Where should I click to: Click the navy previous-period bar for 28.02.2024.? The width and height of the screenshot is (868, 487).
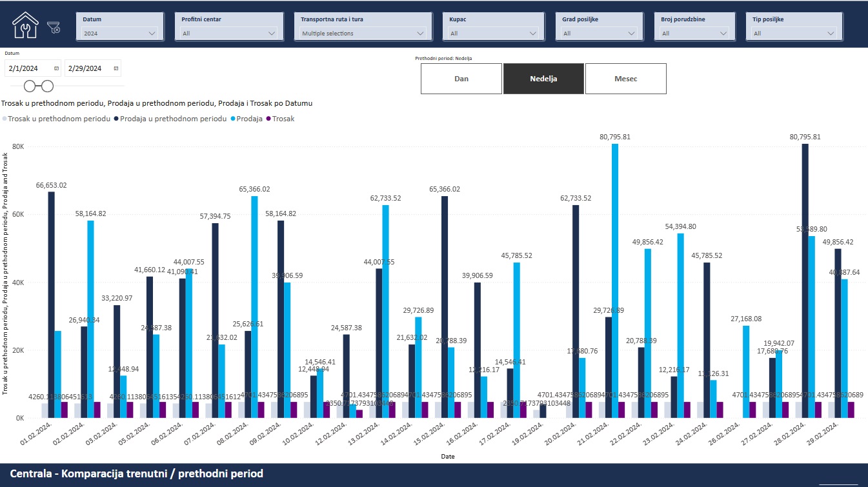(x=805, y=281)
